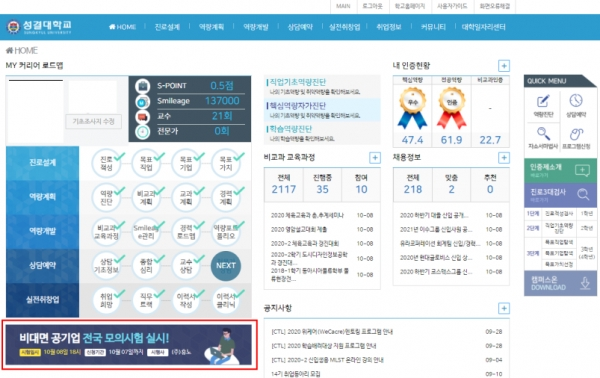This screenshot has height=378, width=600.
Task: Click the MAIN link at the top
Action: coord(343,6)
